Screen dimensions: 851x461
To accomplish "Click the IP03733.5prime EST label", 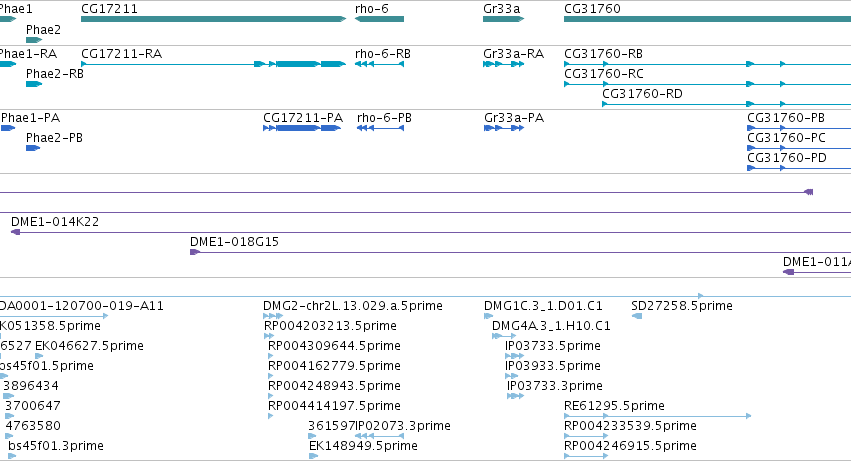I will (552, 346).
